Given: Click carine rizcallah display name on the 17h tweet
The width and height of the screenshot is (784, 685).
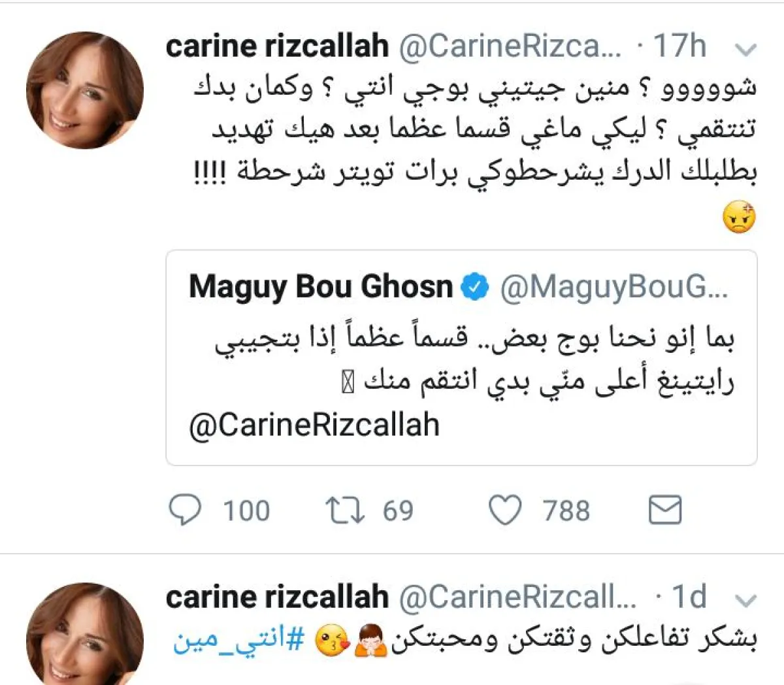Looking at the screenshot, I should click(277, 46).
